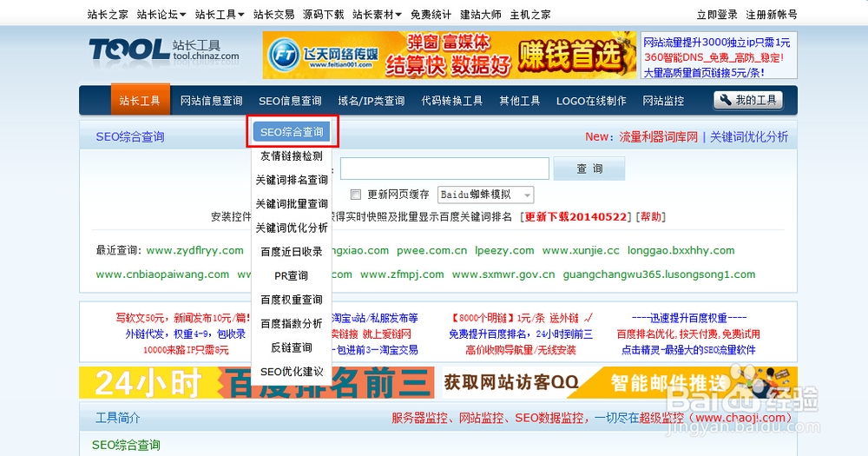Image resolution: width=868 pixels, height=456 pixels.
Task: Open 站长交易 top link
Action: click(x=274, y=15)
